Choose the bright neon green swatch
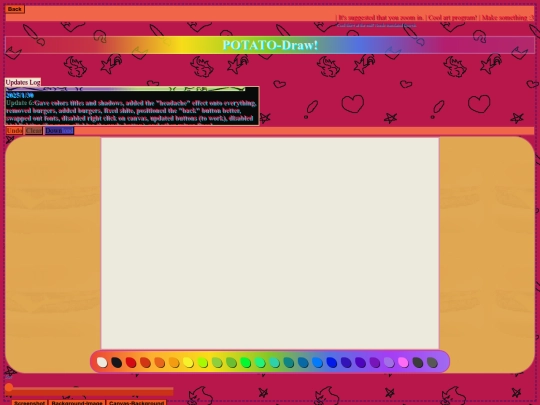The image size is (540, 405). [246, 362]
